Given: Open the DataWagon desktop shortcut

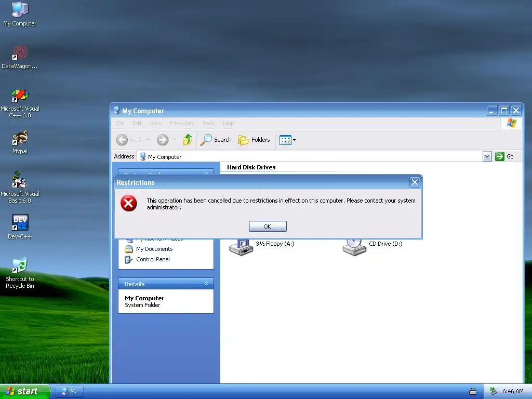Looking at the screenshot, I should [20, 57].
